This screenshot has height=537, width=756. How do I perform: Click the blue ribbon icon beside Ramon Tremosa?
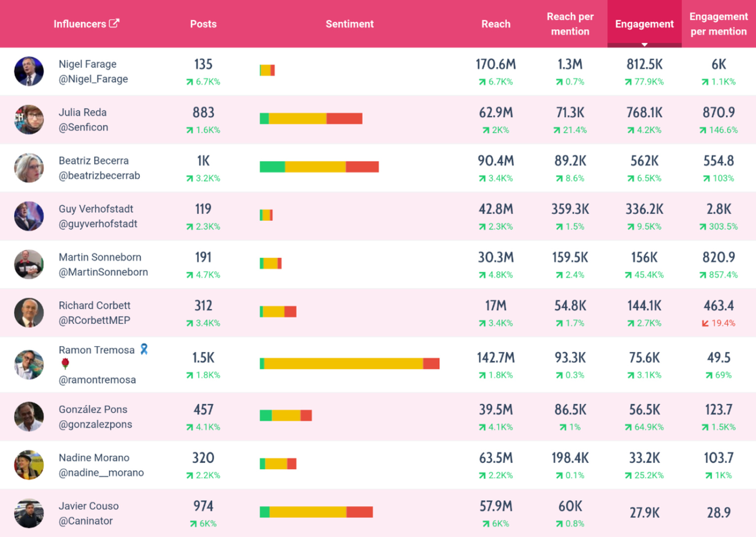tap(144, 349)
